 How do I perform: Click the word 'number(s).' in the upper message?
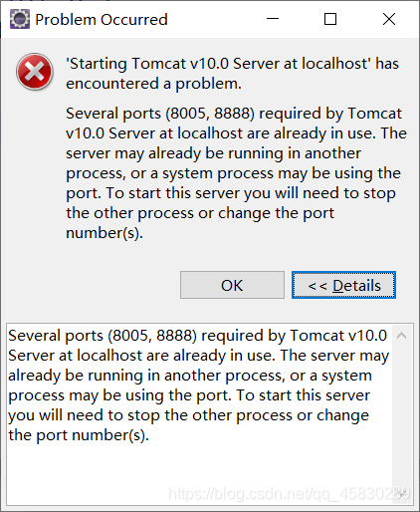pos(105,233)
